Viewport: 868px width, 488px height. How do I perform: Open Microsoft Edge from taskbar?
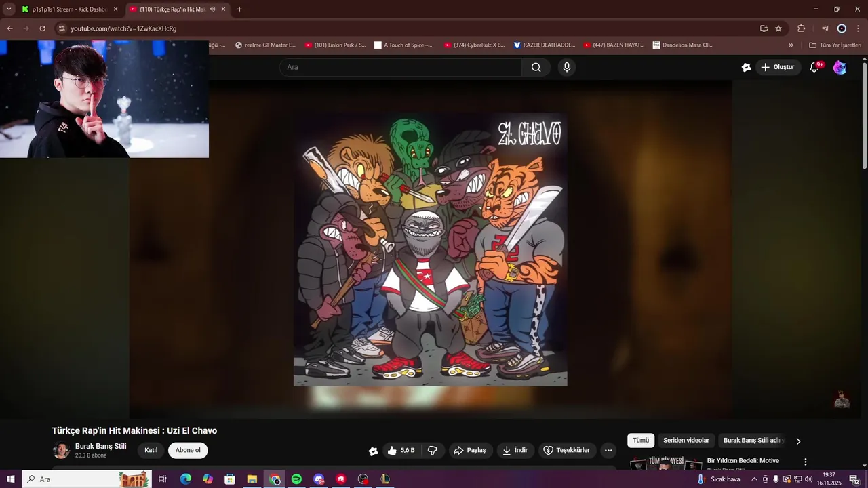186,479
